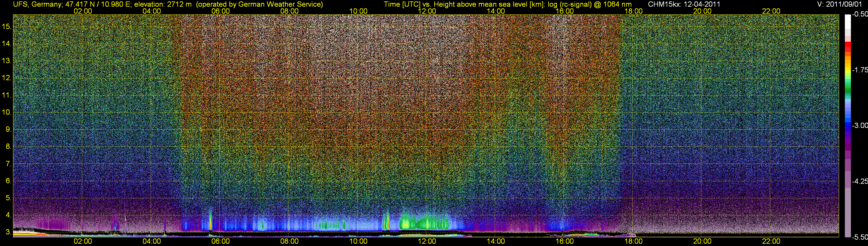The width and height of the screenshot is (868, 246).
Task: Click the -4.25 colorbar scale value
Action: coord(860,181)
